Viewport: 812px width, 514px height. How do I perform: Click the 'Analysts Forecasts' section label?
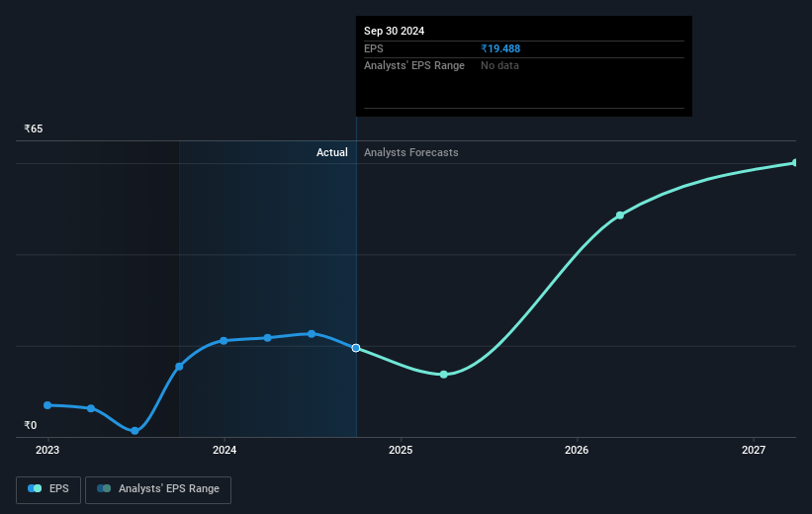(x=411, y=152)
